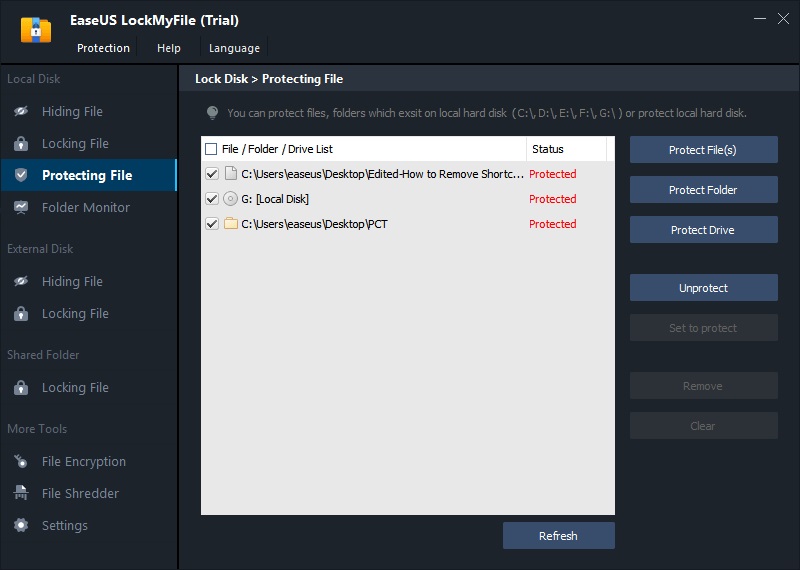Toggle the select-all checkbox in list header
Image resolution: width=800 pixels, height=570 pixels.
[211, 149]
